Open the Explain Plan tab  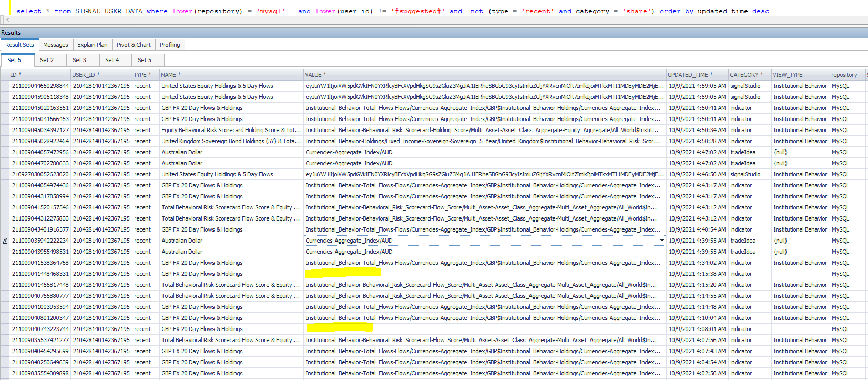[x=93, y=45]
